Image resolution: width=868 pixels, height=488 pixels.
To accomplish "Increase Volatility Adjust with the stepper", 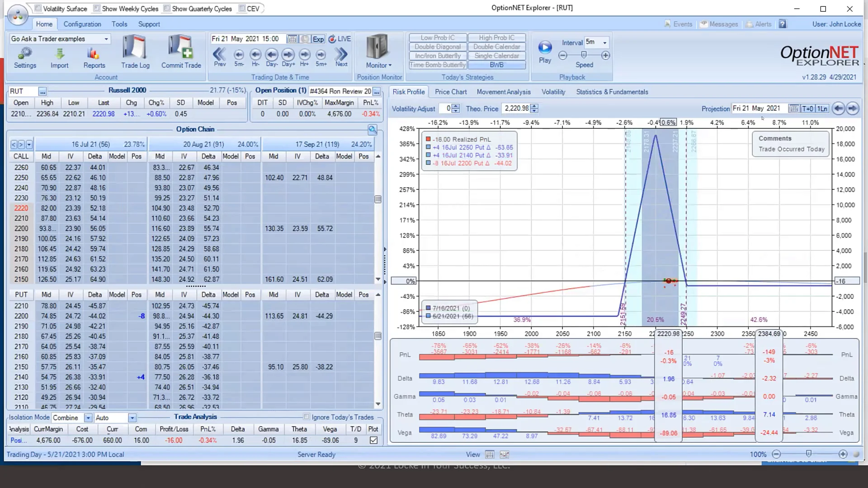I will (x=456, y=106).
